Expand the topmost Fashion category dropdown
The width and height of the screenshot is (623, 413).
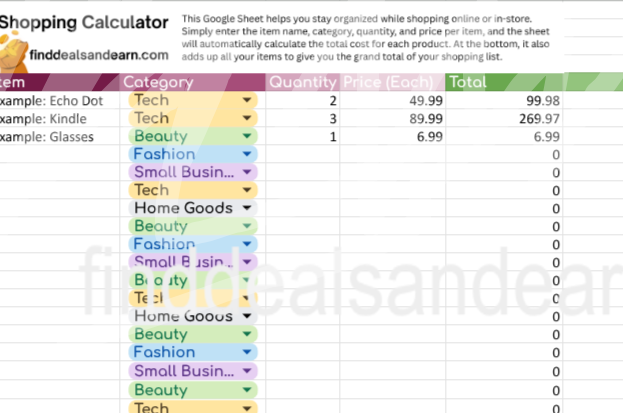[246, 155]
